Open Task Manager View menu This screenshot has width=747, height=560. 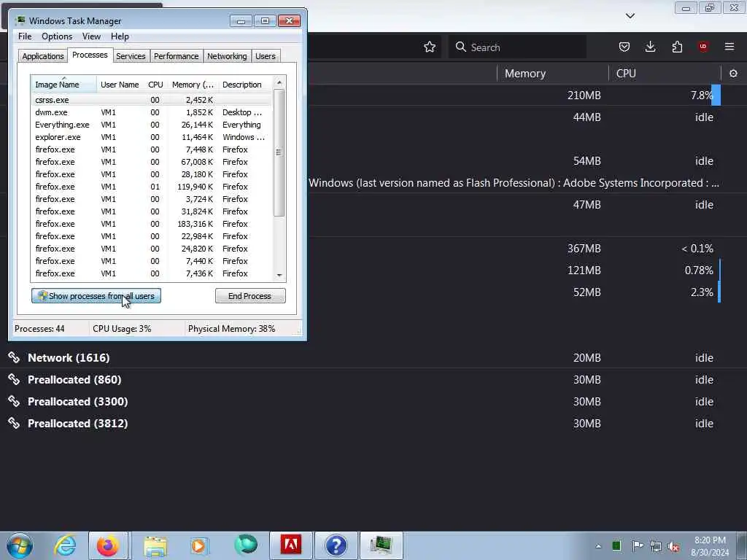(x=91, y=36)
